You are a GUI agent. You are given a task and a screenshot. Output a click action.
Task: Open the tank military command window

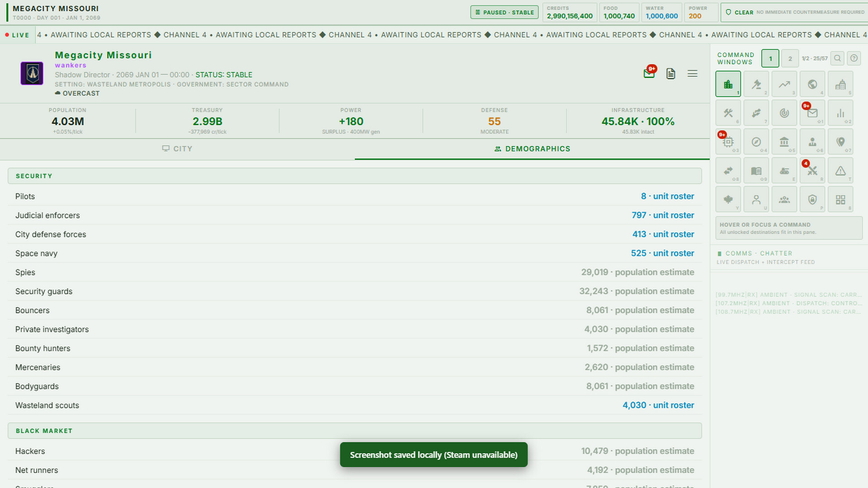pos(784,171)
